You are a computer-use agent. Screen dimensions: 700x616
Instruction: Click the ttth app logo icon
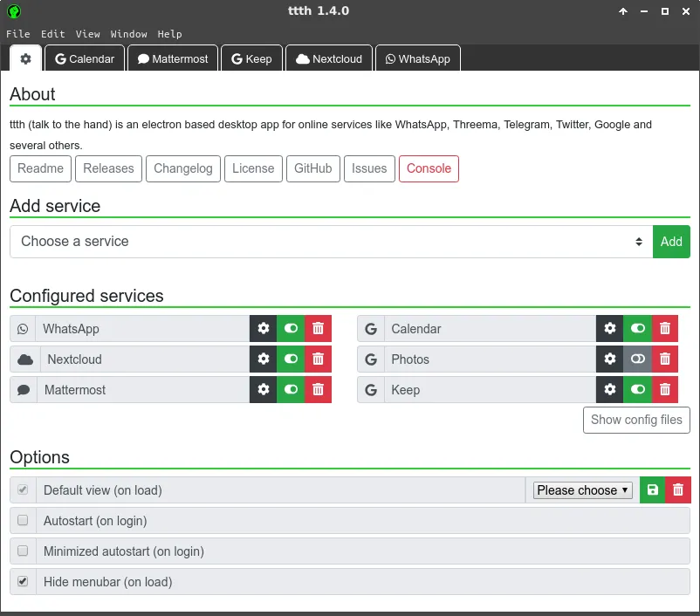[14, 11]
